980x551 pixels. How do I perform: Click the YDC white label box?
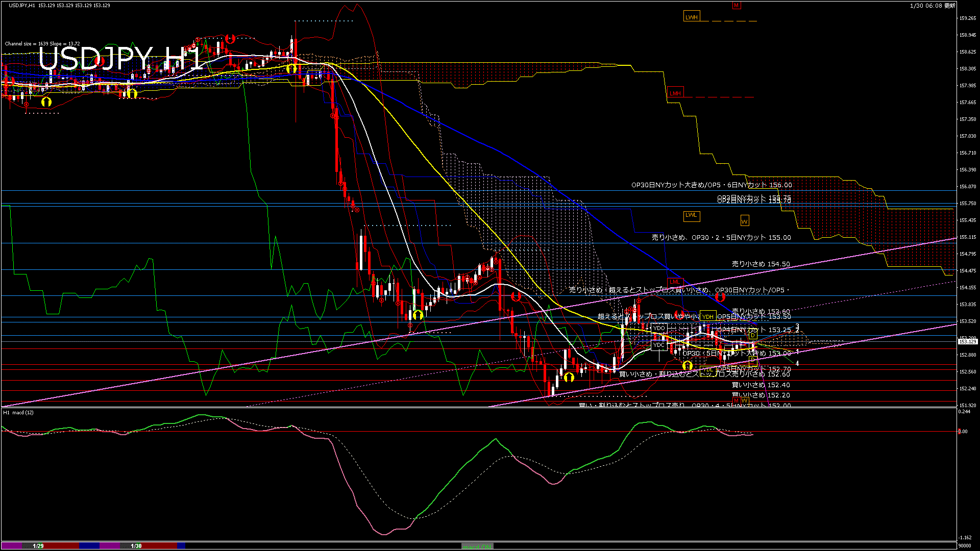(659, 345)
